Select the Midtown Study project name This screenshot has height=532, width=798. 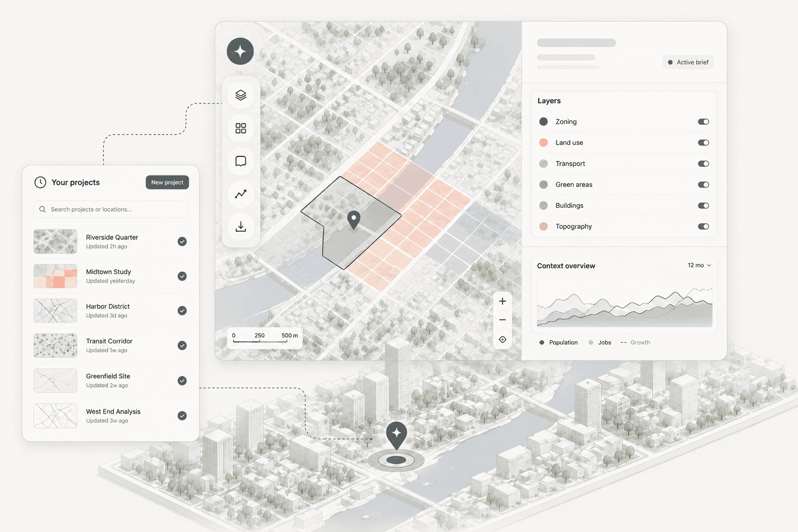(109, 272)
